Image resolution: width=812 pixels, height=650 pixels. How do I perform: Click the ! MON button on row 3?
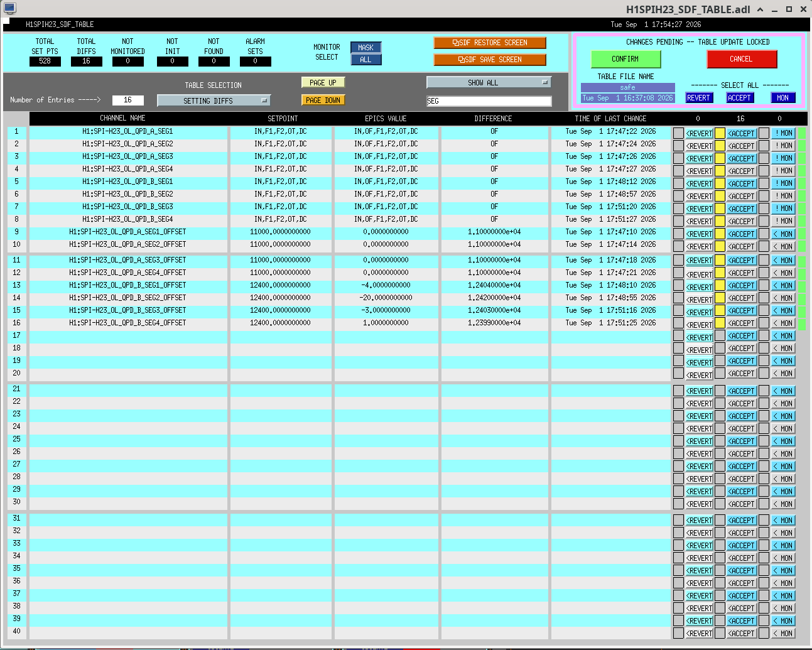[x=783, y=158]
